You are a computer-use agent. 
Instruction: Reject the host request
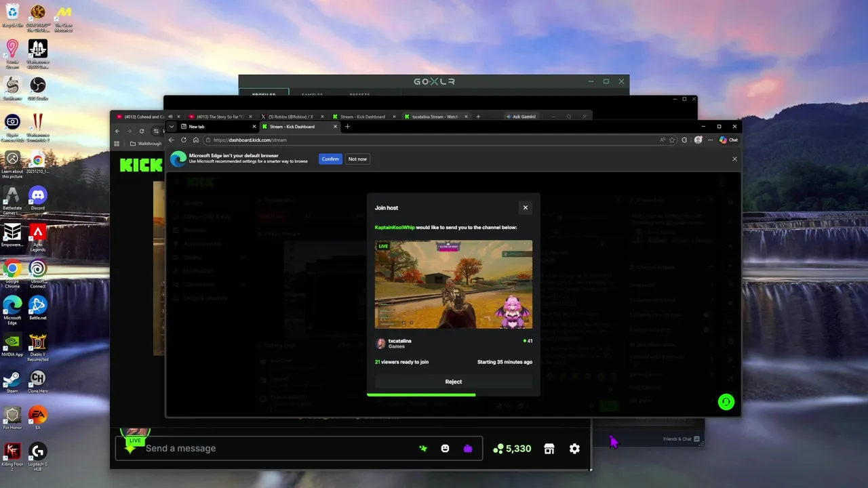[x=454, y=382]
